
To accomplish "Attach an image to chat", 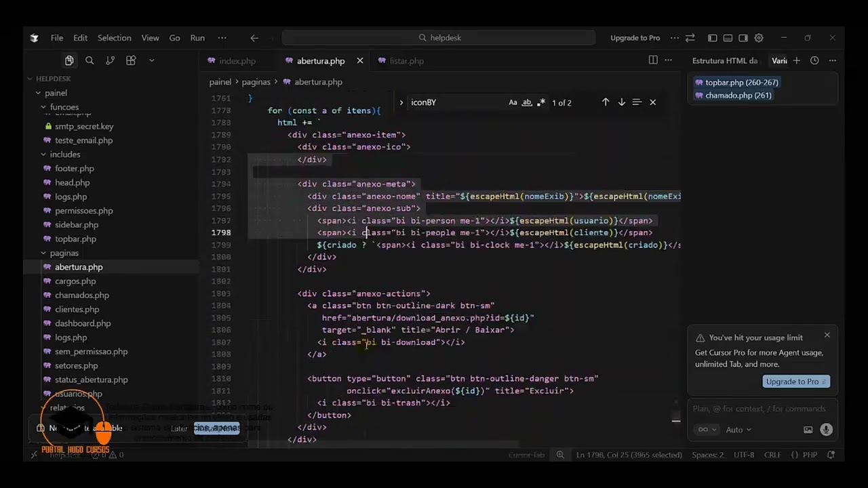I will point(808,430).
